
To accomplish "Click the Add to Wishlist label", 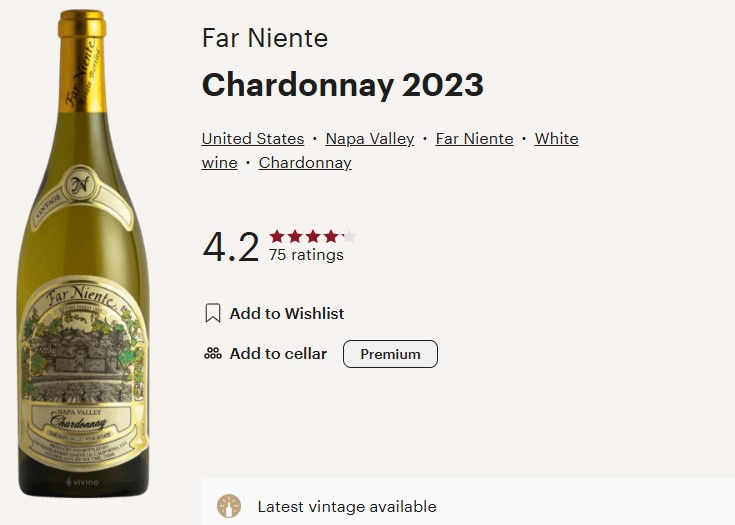I will click(x=286, y=314).
